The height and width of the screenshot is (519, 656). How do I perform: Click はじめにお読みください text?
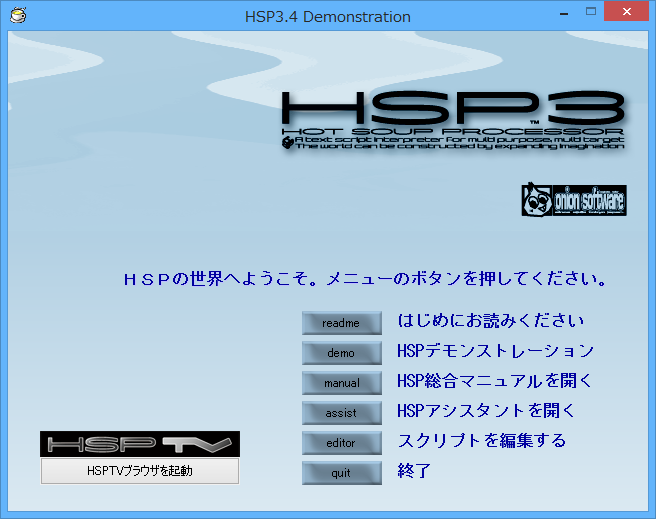pos(490,321)
